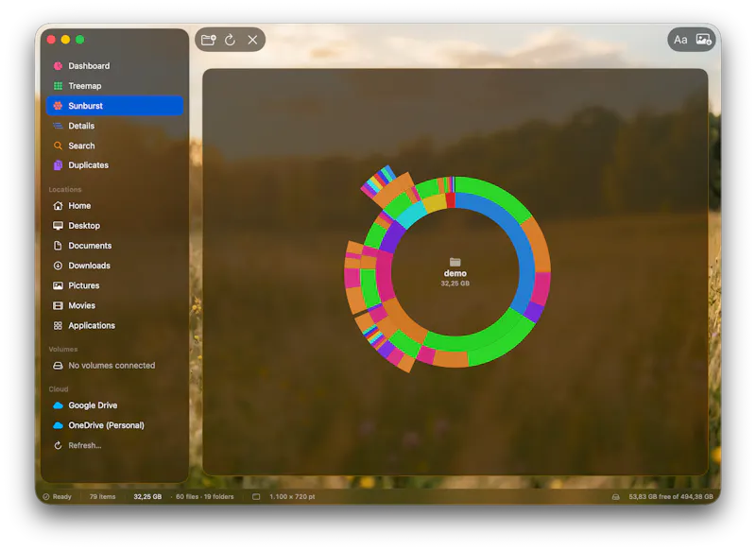756x551 pixels.
Task: Click the demo folder center label
Action: (x=455, y=272)
